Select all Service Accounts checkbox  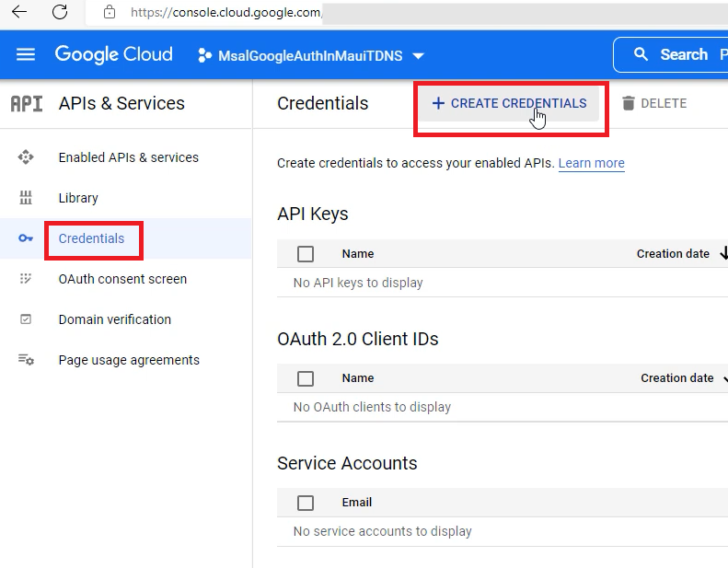pos(306,503)
